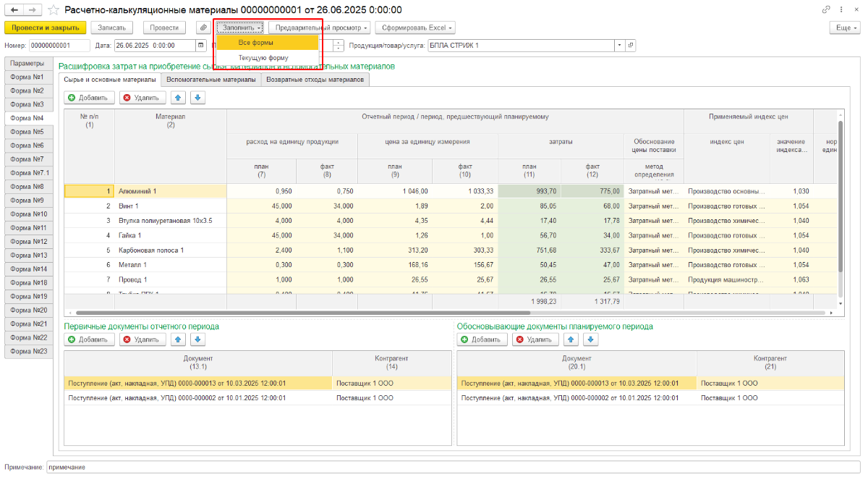Click the back navigation arrow
868x477 pixels.
[14, 10]
